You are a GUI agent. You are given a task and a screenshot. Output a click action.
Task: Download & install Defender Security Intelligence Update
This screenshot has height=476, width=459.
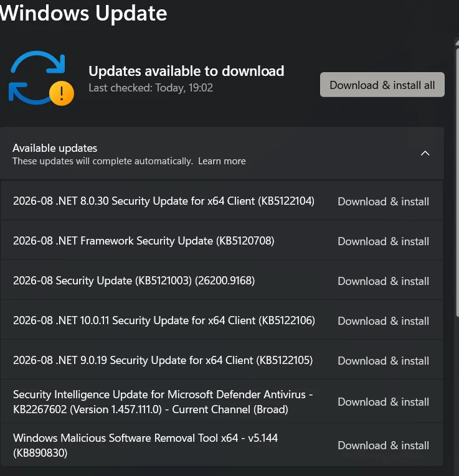(x=384, y=401)
